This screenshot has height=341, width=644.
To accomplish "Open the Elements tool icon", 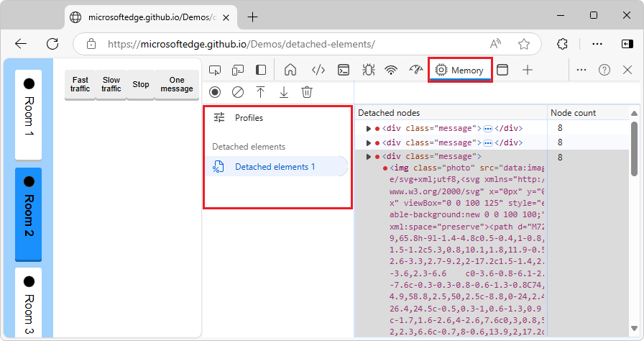I will [318, 71].
